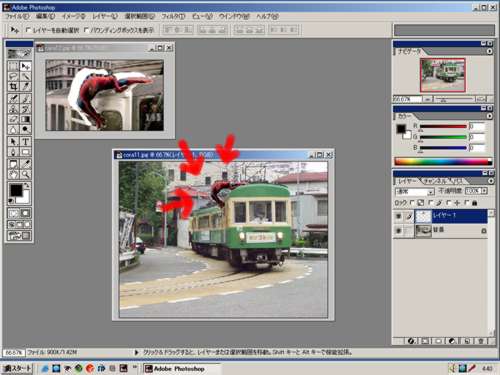Viewport: 500px width, 375px height.
Task: Select the Crop tool
Action: point(13,87)
